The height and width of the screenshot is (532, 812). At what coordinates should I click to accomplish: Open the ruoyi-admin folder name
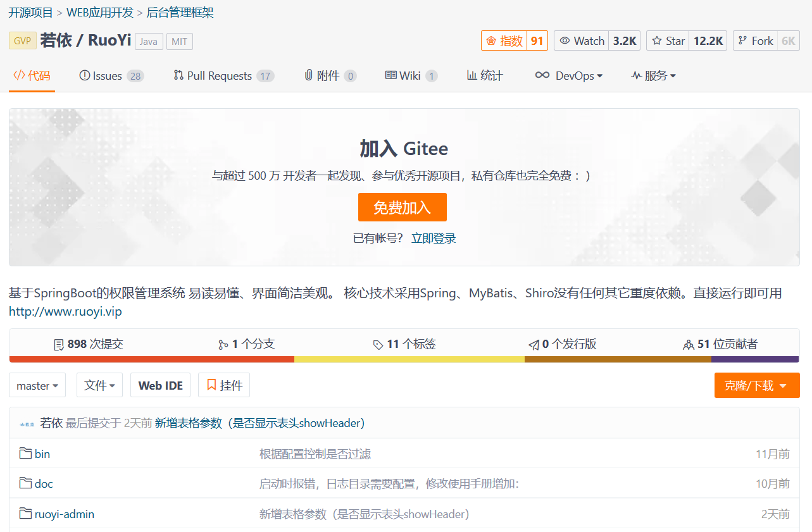coord(65,514)
